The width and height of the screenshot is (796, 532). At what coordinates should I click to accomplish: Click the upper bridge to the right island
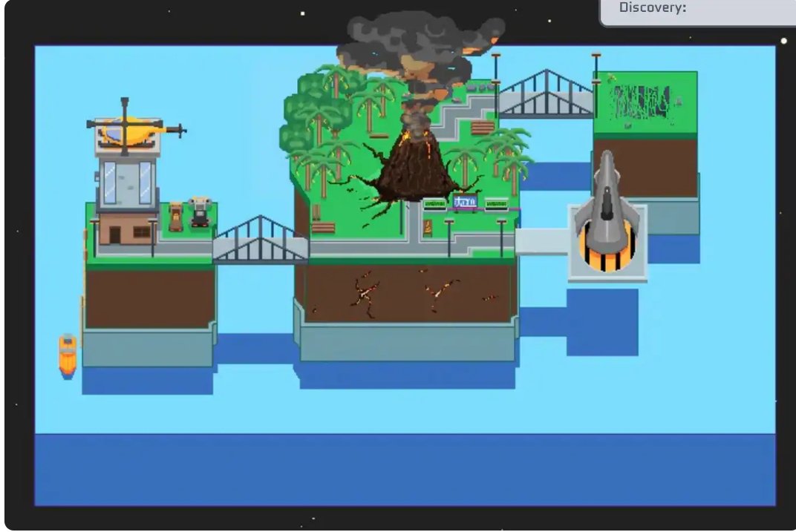click(x=546, y=96)
